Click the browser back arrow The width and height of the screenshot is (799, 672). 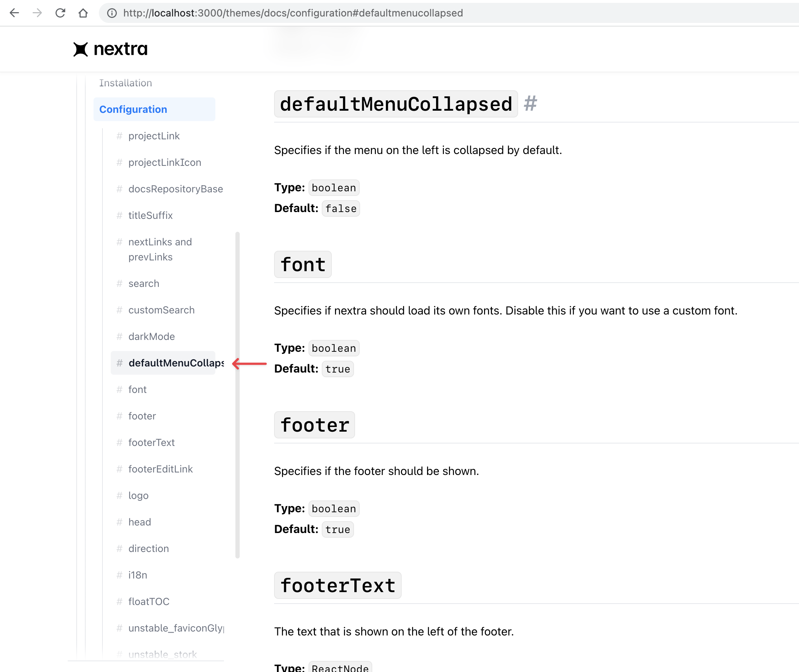click(x=14, y=13)
